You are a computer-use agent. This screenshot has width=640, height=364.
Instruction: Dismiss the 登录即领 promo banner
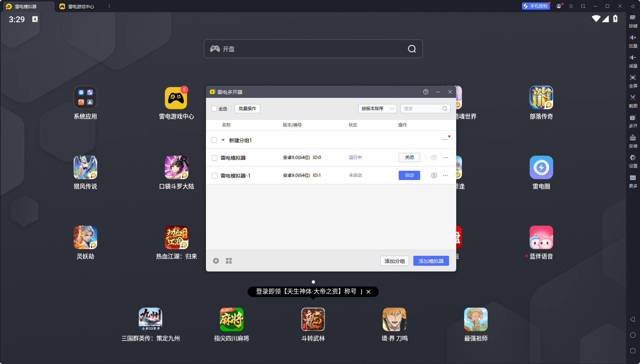point(368,292)
